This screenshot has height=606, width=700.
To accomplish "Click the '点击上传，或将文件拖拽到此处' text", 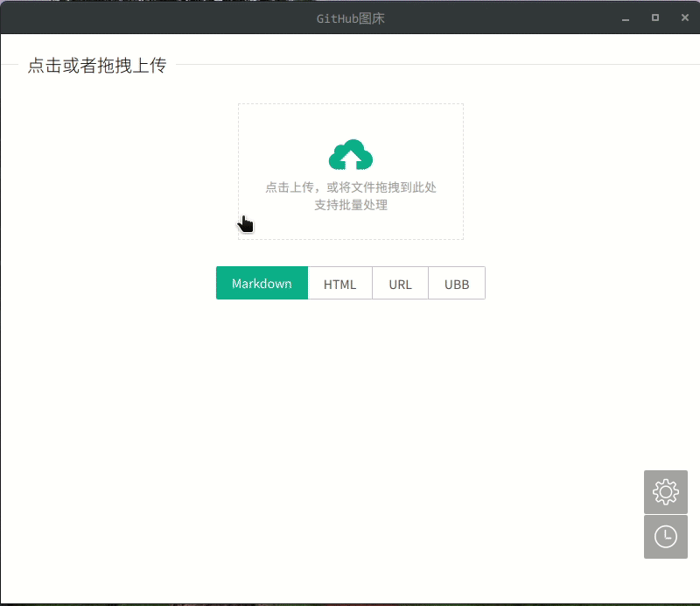I will click(351, 187).
